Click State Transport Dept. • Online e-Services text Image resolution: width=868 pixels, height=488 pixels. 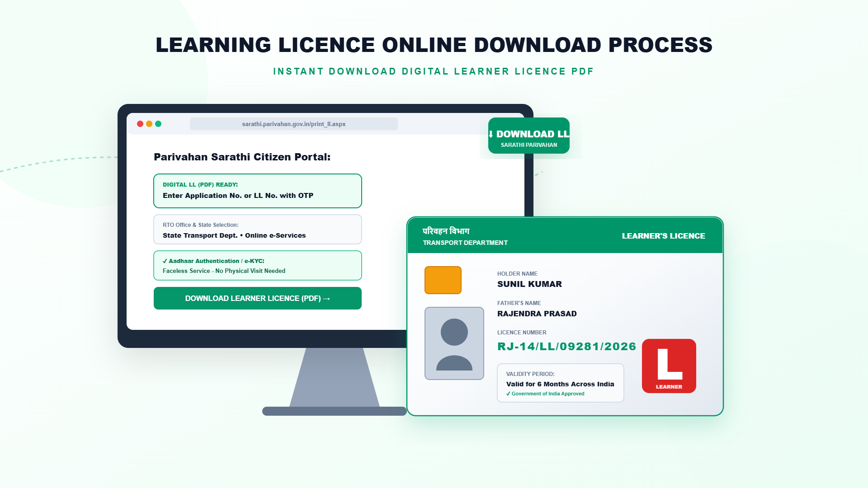(x=234, y=235)
